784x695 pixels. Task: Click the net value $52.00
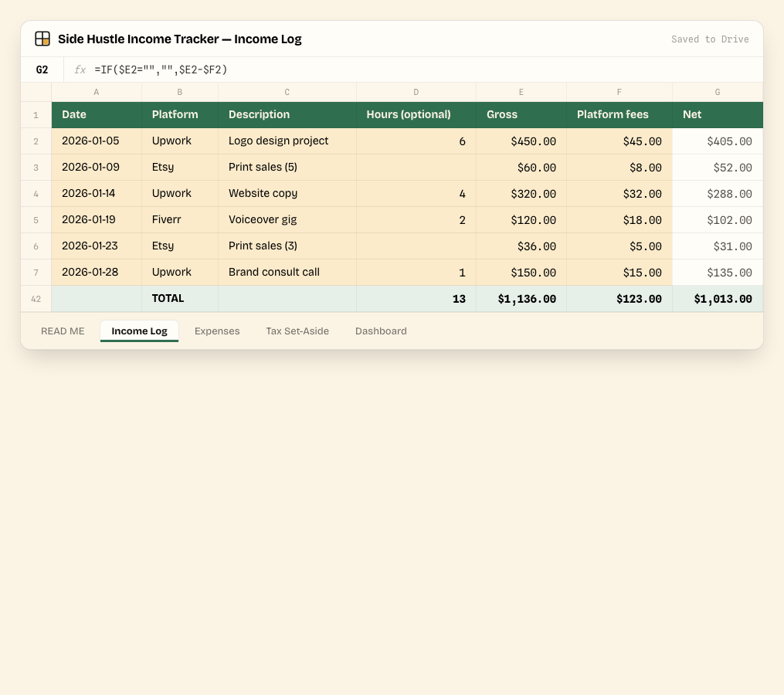pyautogui.click(x=718, y=168)
